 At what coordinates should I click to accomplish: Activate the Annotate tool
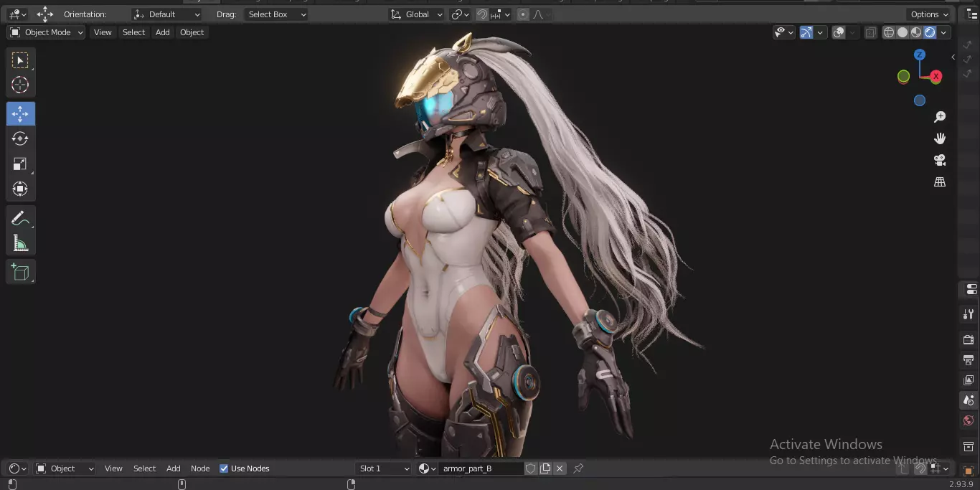click(20, 218)
